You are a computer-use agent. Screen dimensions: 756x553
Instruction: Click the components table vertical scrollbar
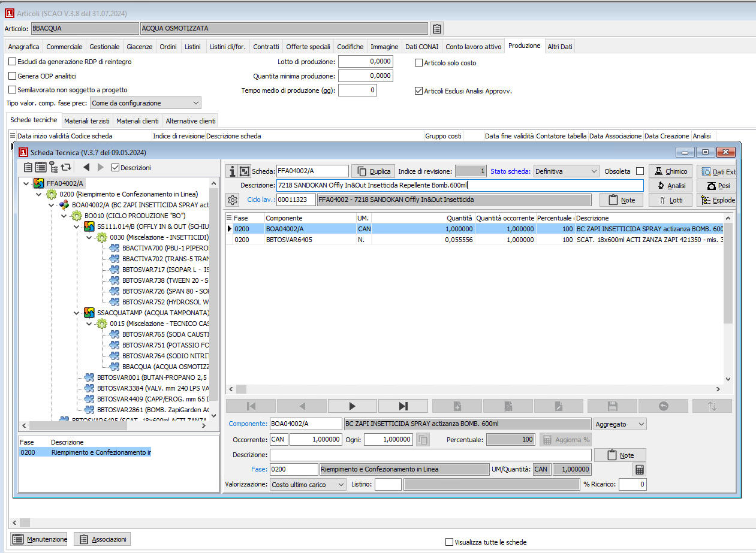(728, 298)
